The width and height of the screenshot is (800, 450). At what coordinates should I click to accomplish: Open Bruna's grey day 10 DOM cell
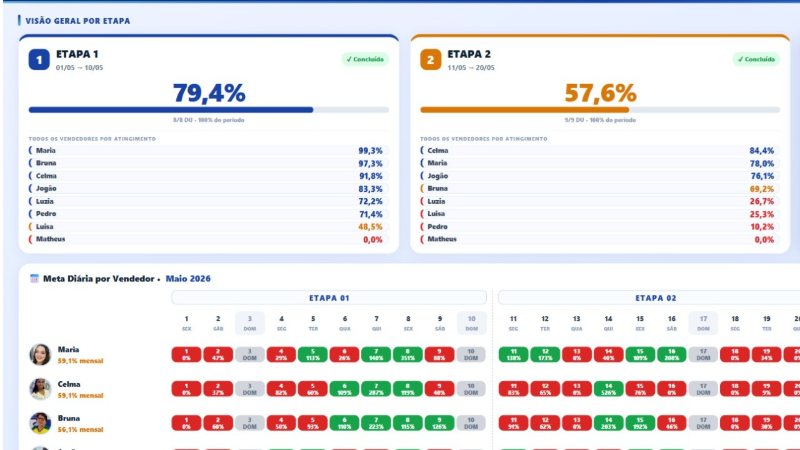471,423
